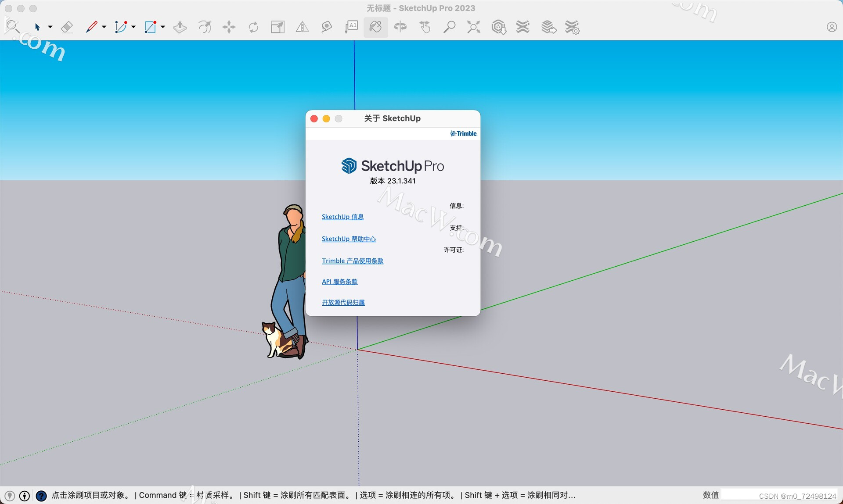Select the Move tool

pos(229,27)
